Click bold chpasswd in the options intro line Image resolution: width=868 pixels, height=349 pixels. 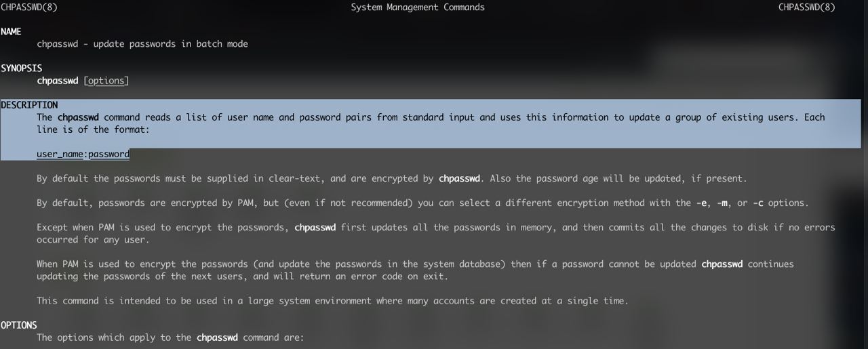click(218, 337)
